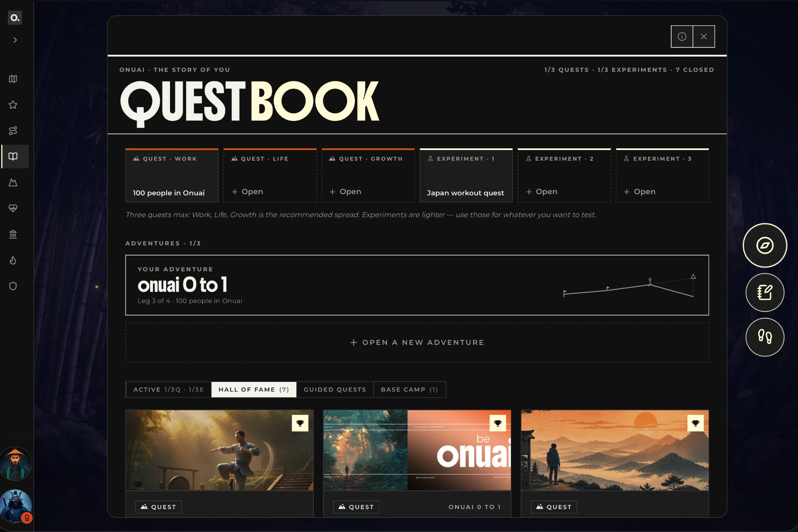Click the compass floating button
The height and width of the screenshot is (532, 798).
click(765, 245)
